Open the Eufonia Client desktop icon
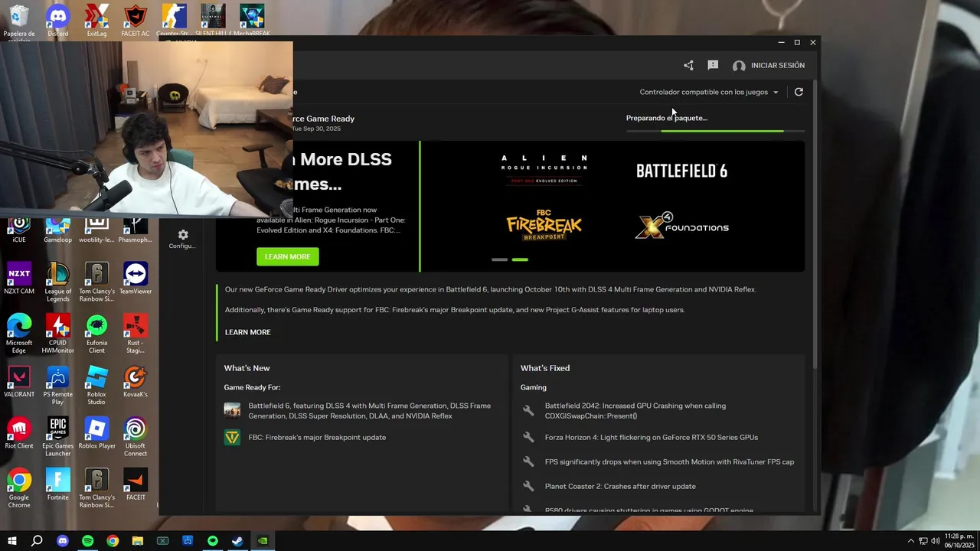 96,334
